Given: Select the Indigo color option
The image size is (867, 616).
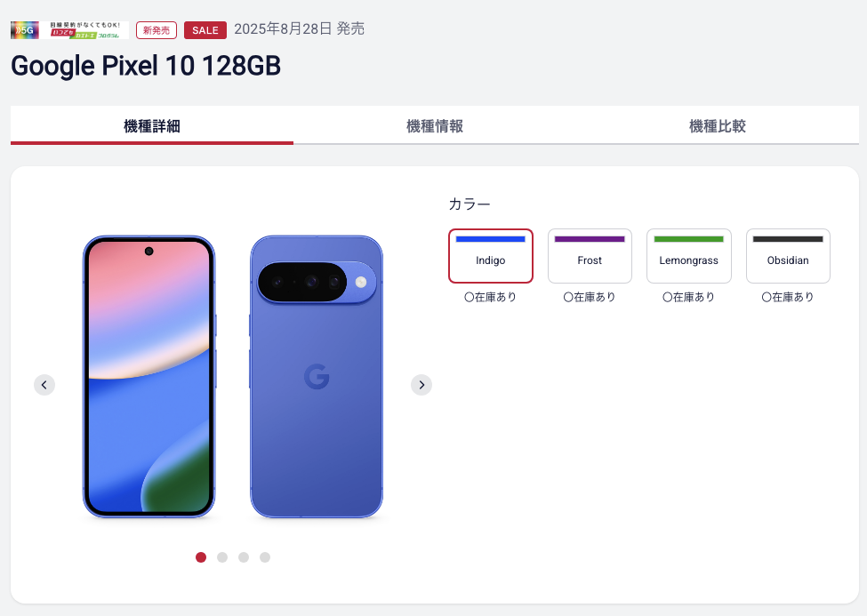Looking at the screenshot, I should click(491, 256).
